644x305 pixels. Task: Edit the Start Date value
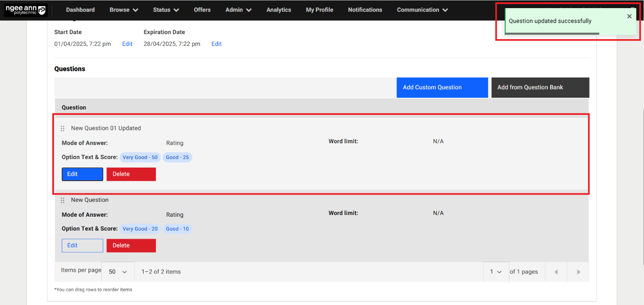[127, 44]
